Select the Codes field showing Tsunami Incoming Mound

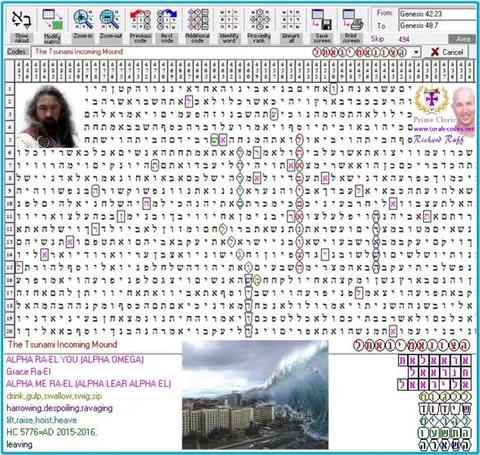click(x=221, y=52)
